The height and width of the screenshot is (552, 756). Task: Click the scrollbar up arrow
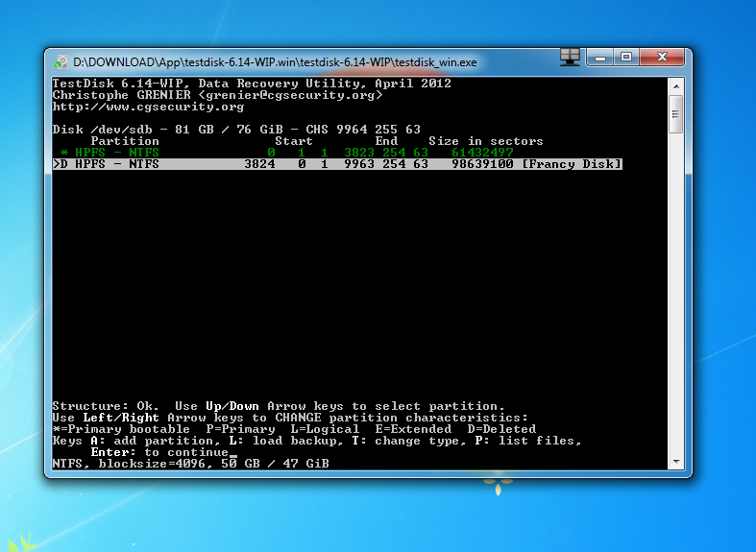(x=676, y=86)
